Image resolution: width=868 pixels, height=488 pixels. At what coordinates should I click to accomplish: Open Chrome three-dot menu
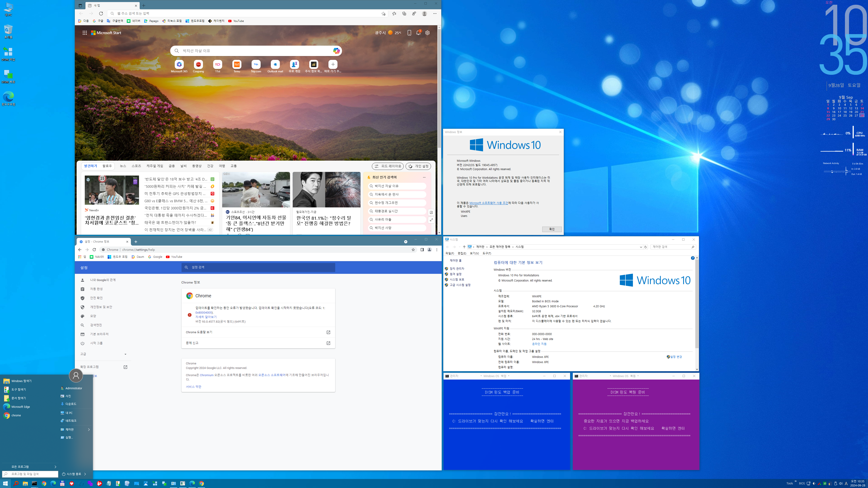tap(437, 250)
